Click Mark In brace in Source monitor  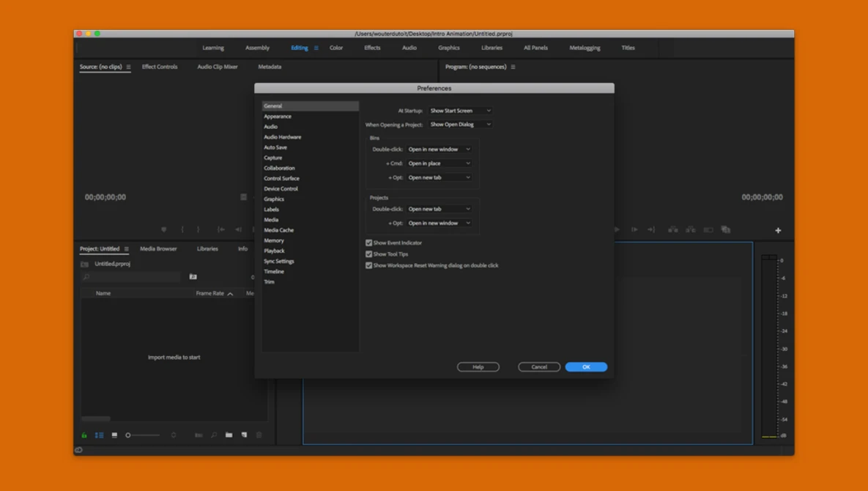point(182,229)
